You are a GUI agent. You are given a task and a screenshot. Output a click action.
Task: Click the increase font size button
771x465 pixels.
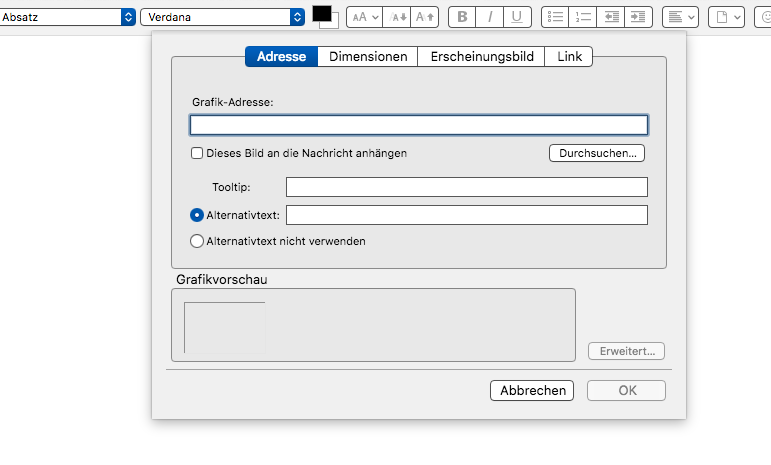[425, 17]
